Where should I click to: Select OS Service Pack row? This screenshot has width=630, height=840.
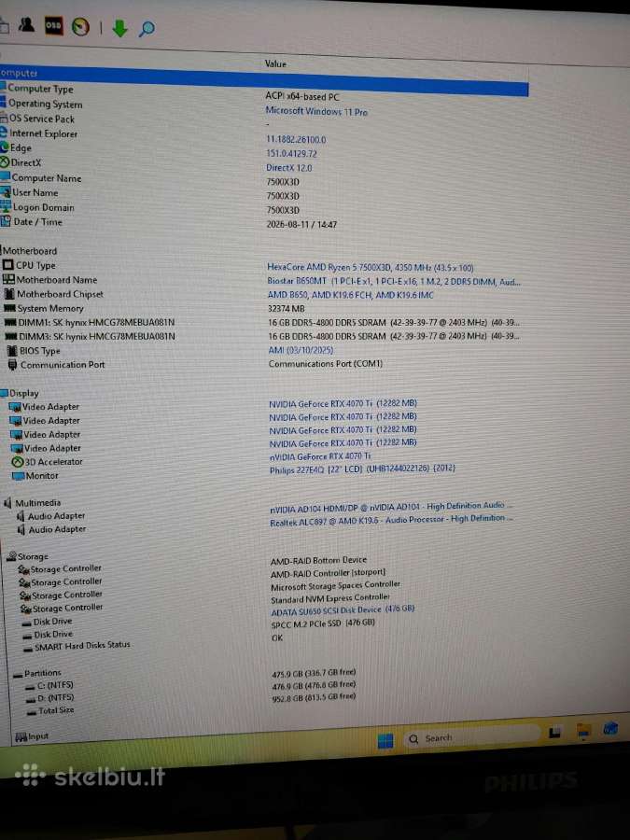click(42, 119)
